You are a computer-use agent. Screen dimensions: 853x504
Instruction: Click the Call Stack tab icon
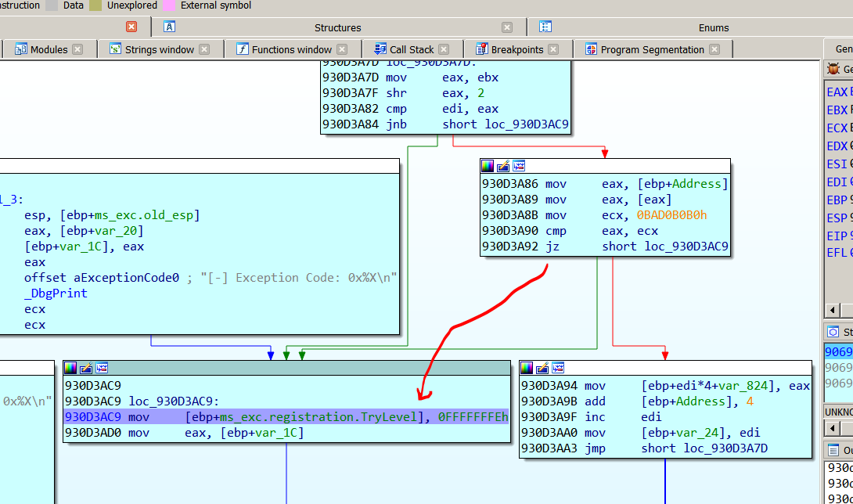tap(380, 49)
